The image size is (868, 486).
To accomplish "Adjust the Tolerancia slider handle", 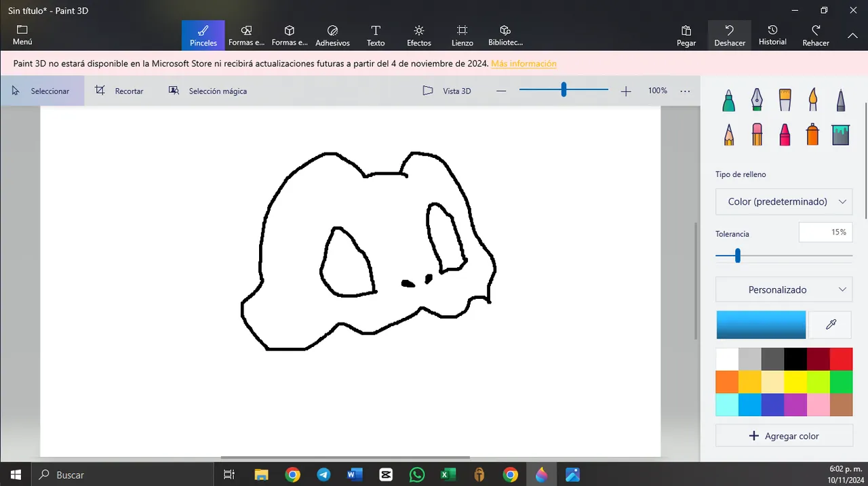I will point(738,256).
